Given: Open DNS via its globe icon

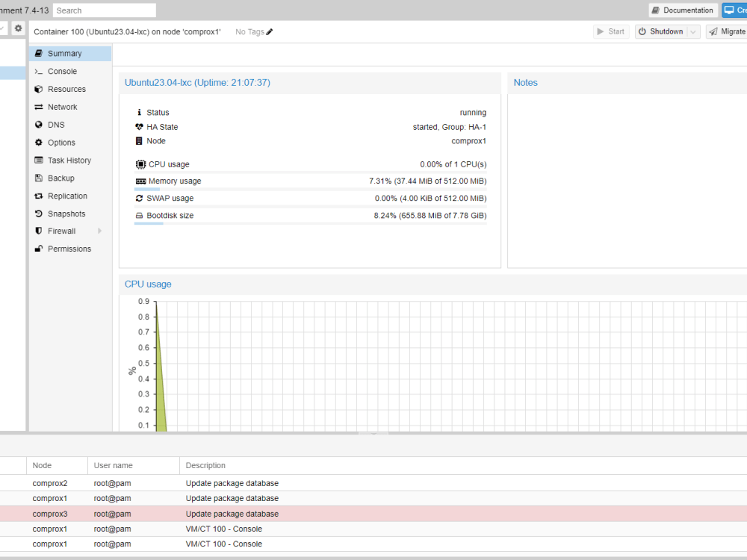Looking at the screenshot, I should coord(40,125).
